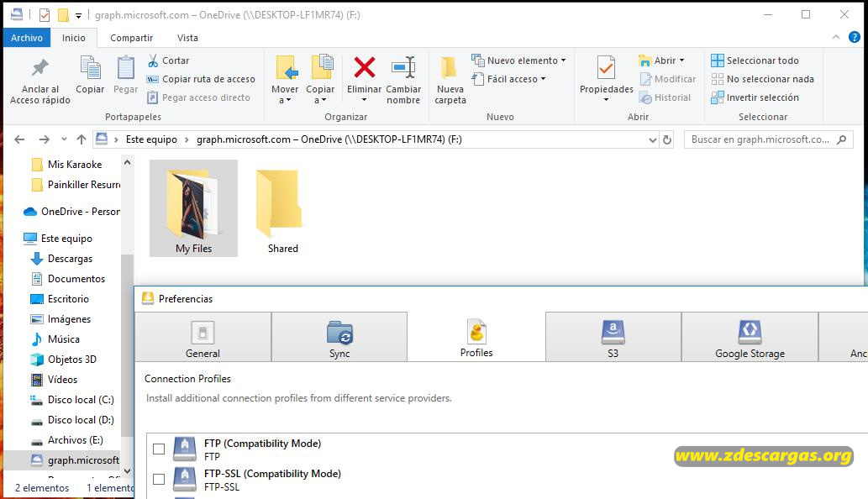Viewport: 868px width, 499px height.
Task: Select Pegar acceso directo
Action: 199,97
